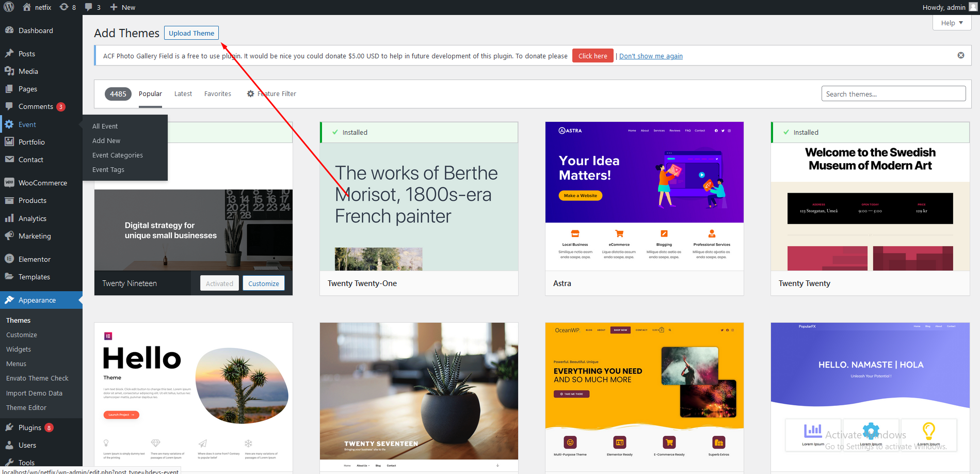
Task: Click the New plus icon in admin bar
Action: coord(114,7)
